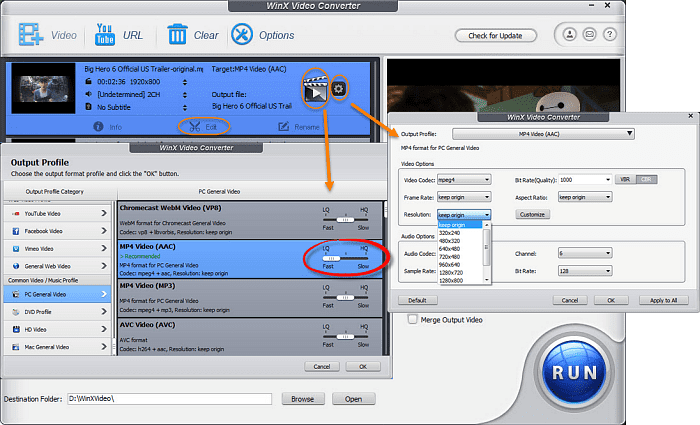Open the Frame Rate dropdown
Viewport: 700px width, 425px height.
[464, 197]
